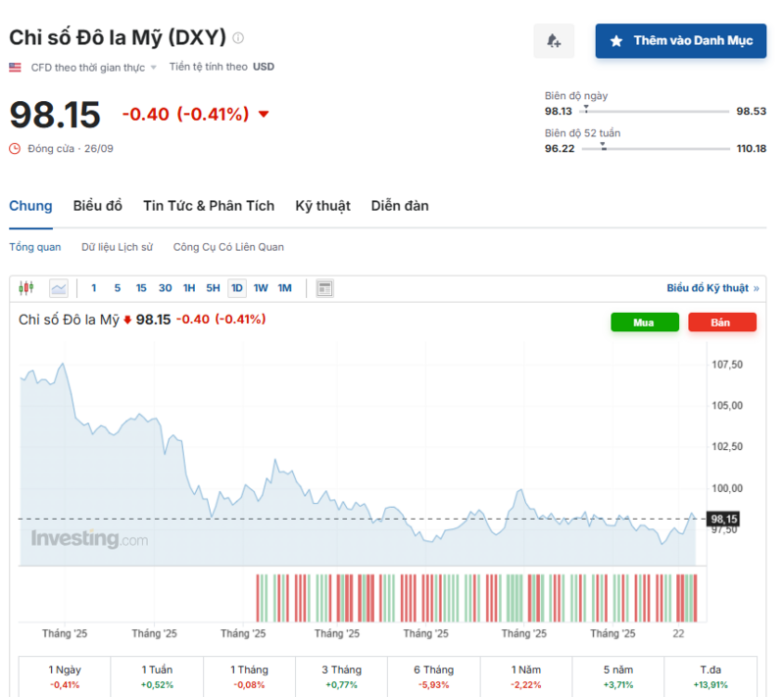Image resolution: width=784 pixels, height=697 pixels.
Task: Click the clock icon next to Đóng cửa
Action: [x=15, y=149]
